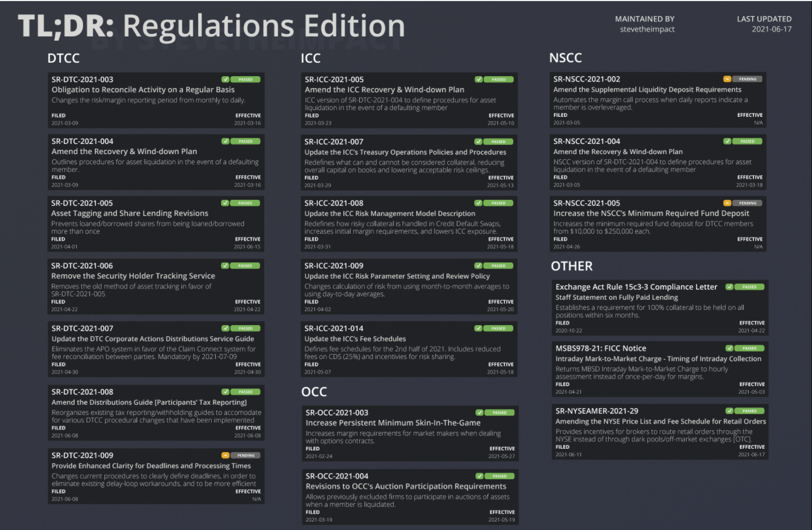This screenshot has width=812, height=530.
Task: Click filed date 2020-10-22 on Exchange Act Rule card
Action: tap(569, 331)
